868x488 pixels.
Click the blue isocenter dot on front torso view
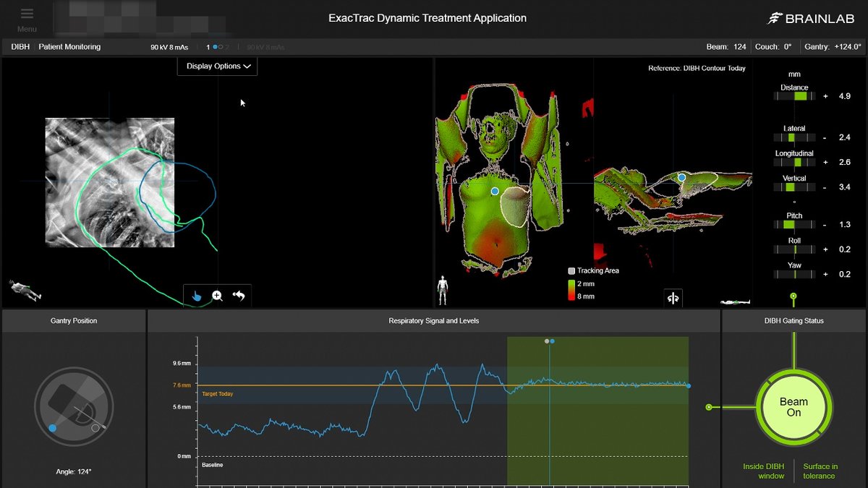tap(495, 191)
